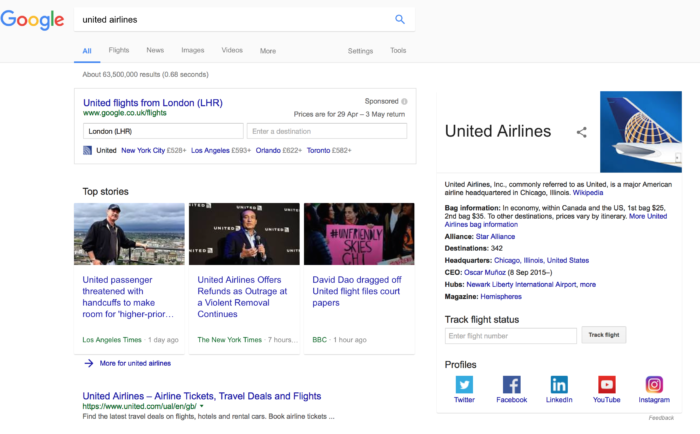Select the All tab
Screen dimensions: 700x434
tap(87, 51)
